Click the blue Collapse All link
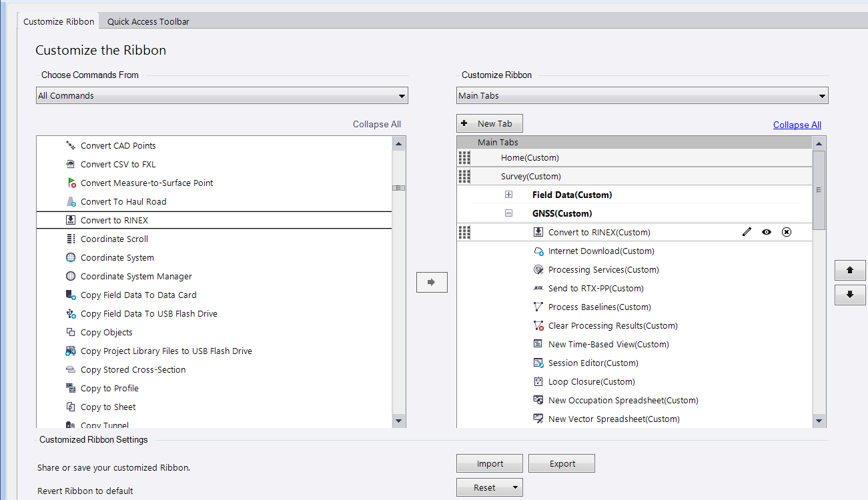This screenshot has height=500, width=868. (x=797, y=125)
